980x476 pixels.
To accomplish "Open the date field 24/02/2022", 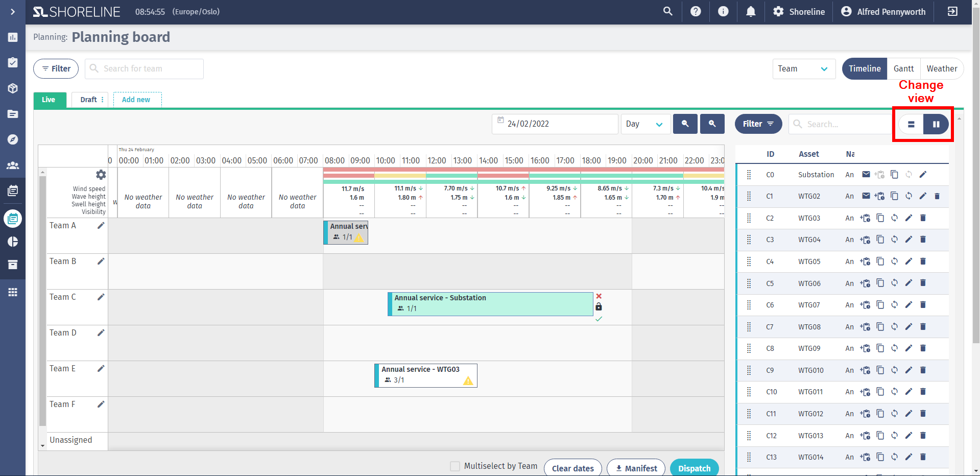I will coord(555,124).
